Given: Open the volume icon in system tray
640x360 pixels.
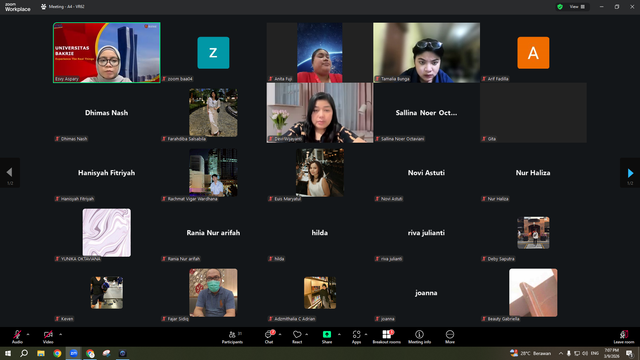Looking at the screenshot, I should point(585,353).
